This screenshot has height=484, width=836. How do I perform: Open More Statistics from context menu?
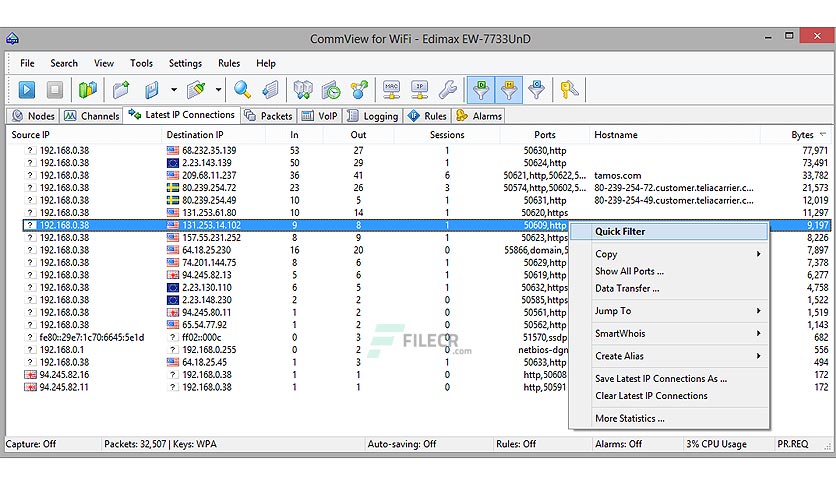point(669,418)
